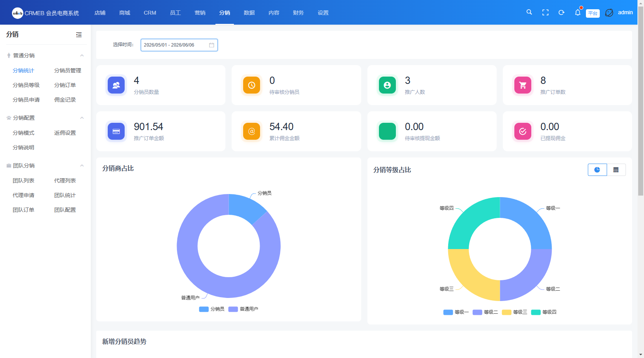This screenshot has height=358, width=644.
Task: Collapse the 团队分销 menu group
Action: coord(82,166)
